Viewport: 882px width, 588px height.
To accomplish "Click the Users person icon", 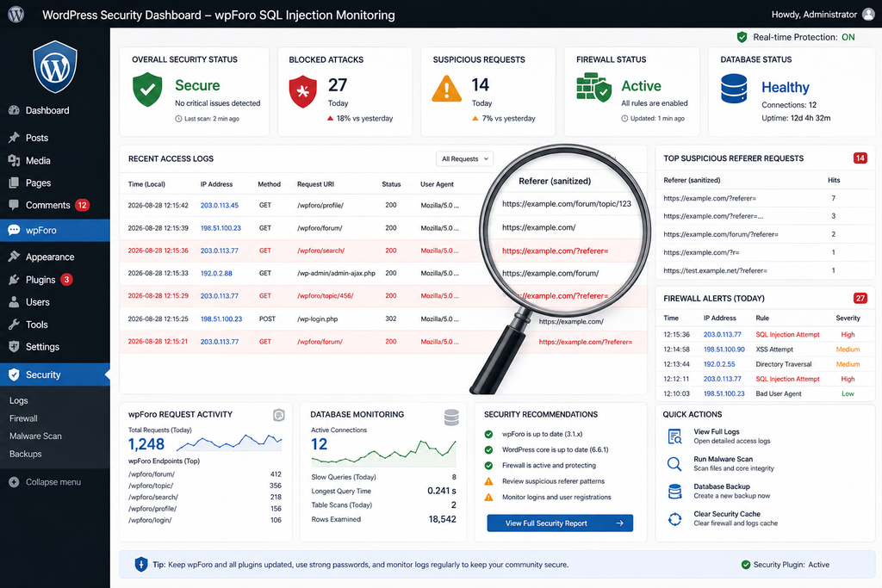I will (x=14, y=302).
